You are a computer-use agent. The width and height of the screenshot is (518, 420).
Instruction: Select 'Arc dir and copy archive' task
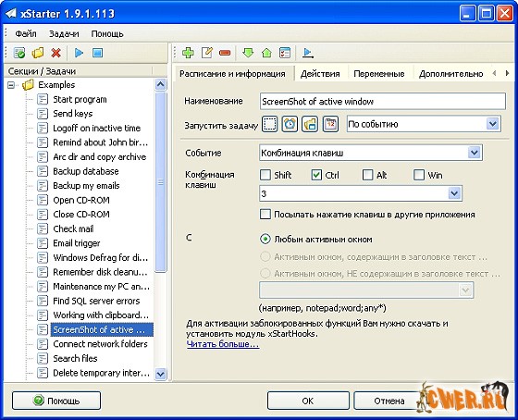click(x=100, y=156)
